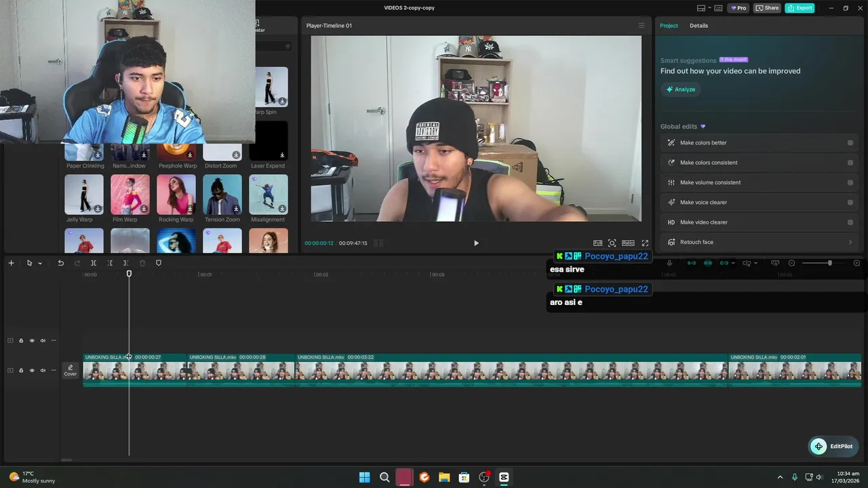Viewport: 868px width, 488px height.
Task: Open the EditPilot assistant
Action: [834, 447]
